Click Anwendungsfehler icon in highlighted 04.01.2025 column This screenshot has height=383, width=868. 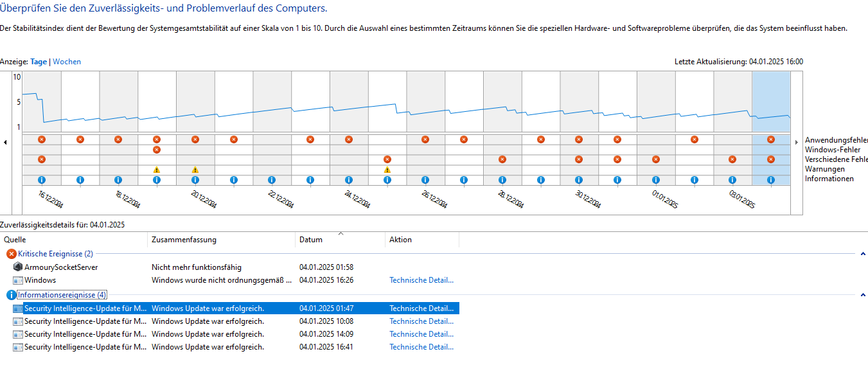click(x=771, y=139)
